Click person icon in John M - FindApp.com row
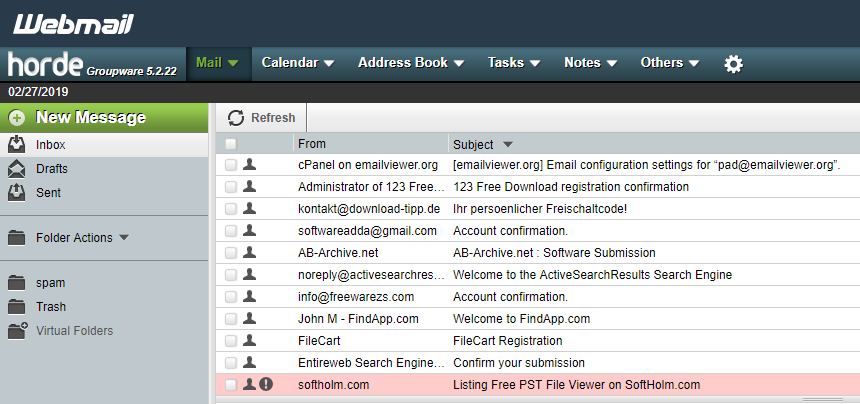The width and height of the screenshot is (860, 404). pos(250,318)
